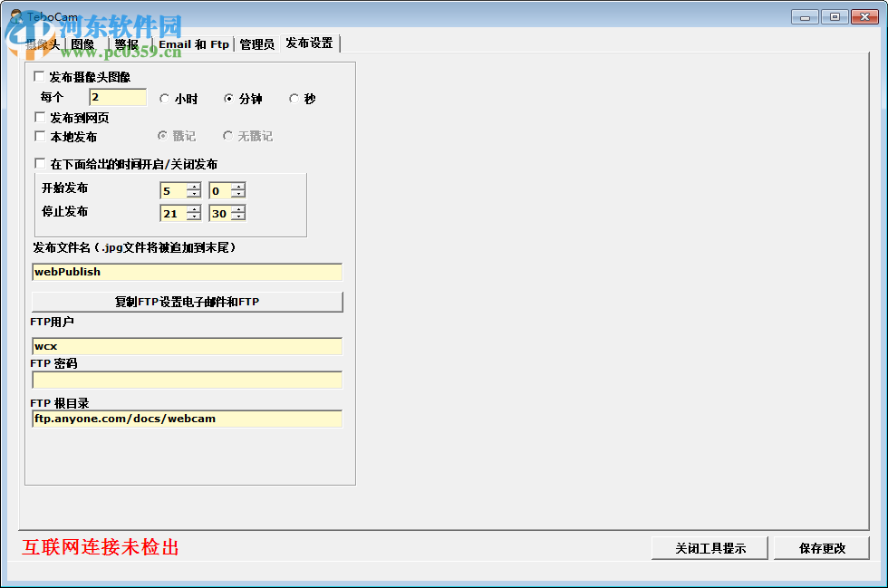The width and height of the screenshot is (888, 588).
Task: Click the 保存更改 button
Action: click(822, 548)
